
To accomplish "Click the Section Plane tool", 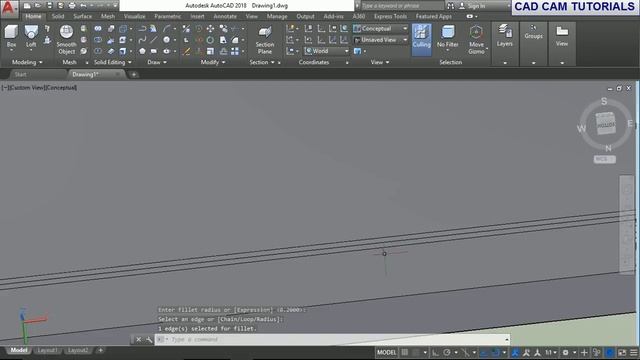I will pos(264,40).
